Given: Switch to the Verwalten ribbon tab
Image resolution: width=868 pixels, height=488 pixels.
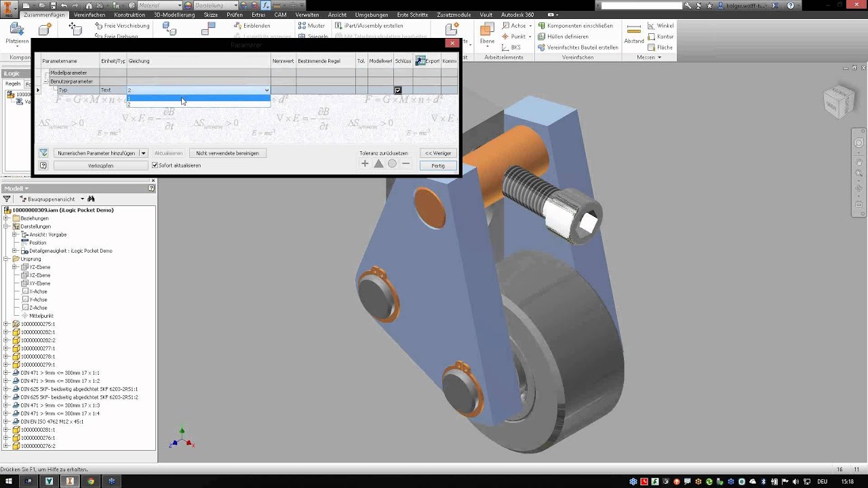Looking at the screenshot, I should pyautogui.click(x=307, y=15).
